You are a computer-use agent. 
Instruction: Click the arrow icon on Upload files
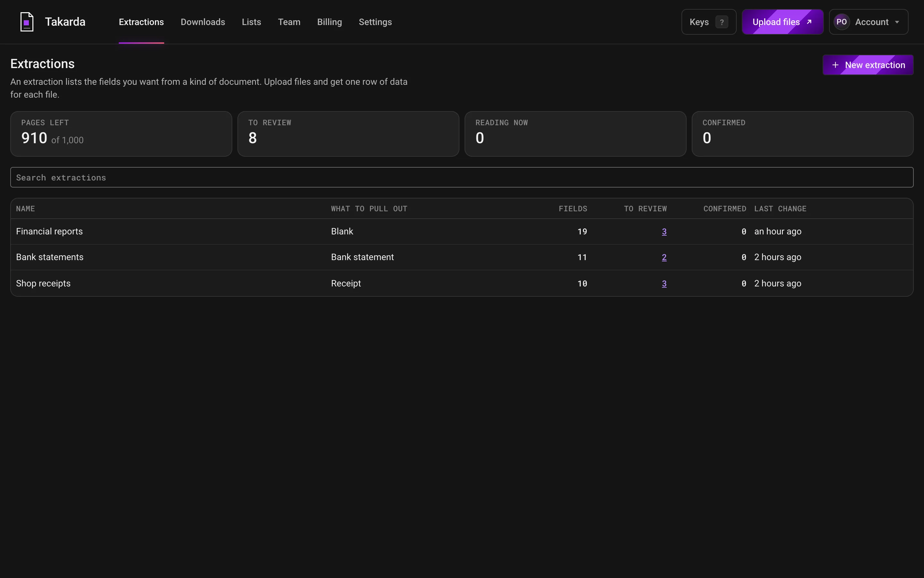click(809, 22)
